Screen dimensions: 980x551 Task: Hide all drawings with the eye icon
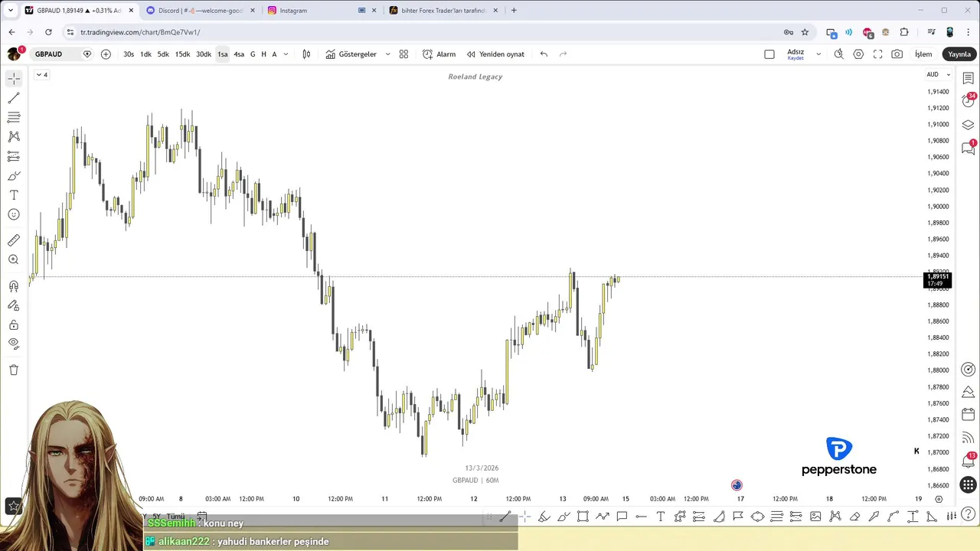(x=14, y=344)
